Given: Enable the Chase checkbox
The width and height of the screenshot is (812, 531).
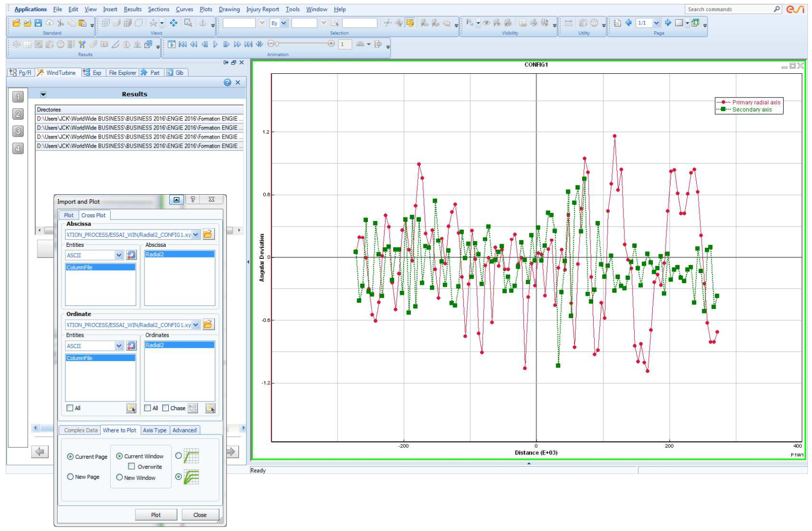Looking at the screenshot, I should 166,408.
